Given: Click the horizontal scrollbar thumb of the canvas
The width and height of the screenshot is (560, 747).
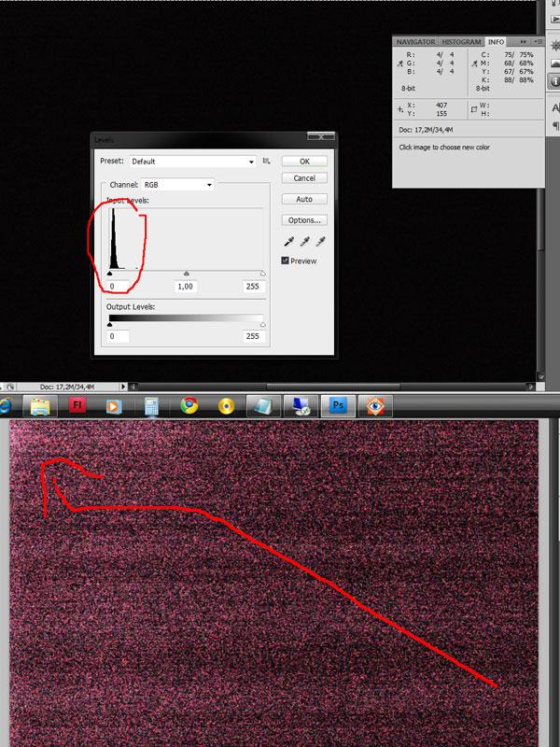Looking at the screenshot, I should pyautogui.click(x=333, y=387).
